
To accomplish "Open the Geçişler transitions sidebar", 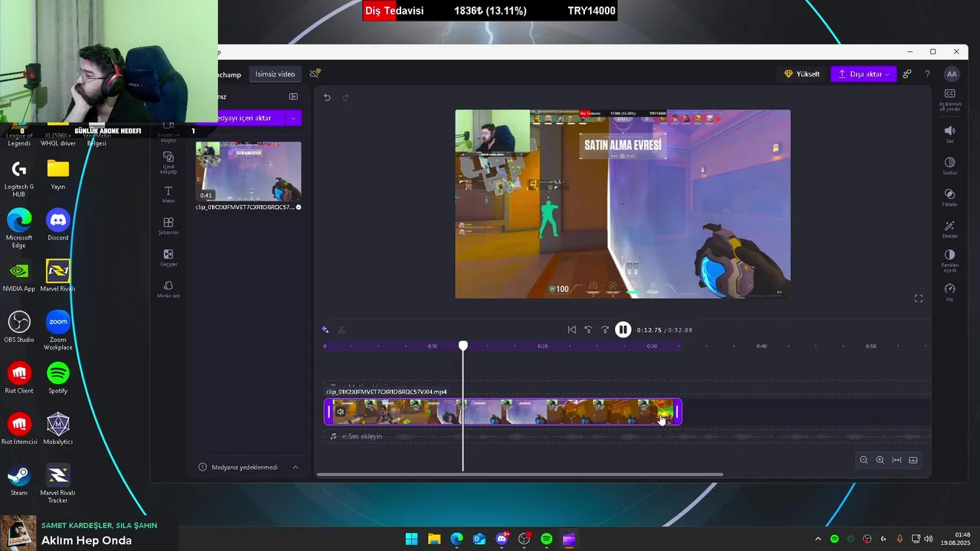I will [168, 258].
